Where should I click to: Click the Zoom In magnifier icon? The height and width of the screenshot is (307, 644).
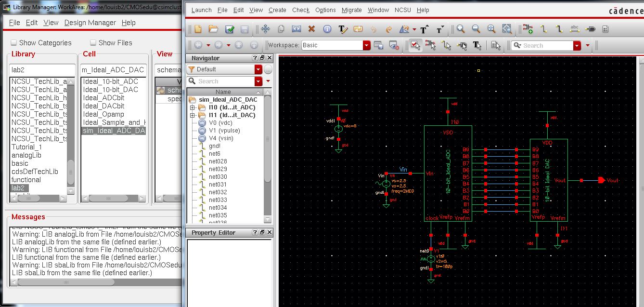coord(461,29)
